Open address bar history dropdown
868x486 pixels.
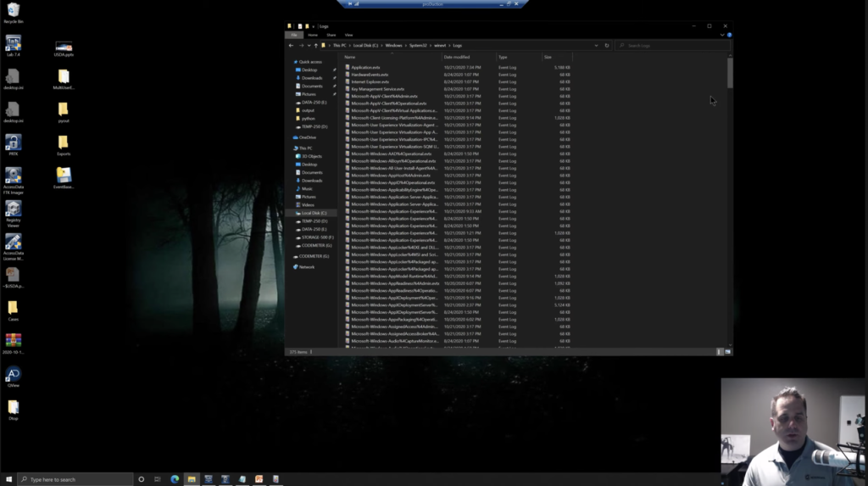[596, 46]
